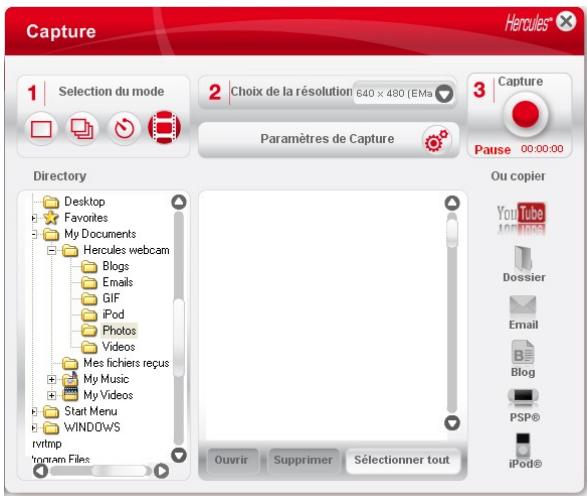Expand the Start Menu node
587x496 pixels.
34,412
